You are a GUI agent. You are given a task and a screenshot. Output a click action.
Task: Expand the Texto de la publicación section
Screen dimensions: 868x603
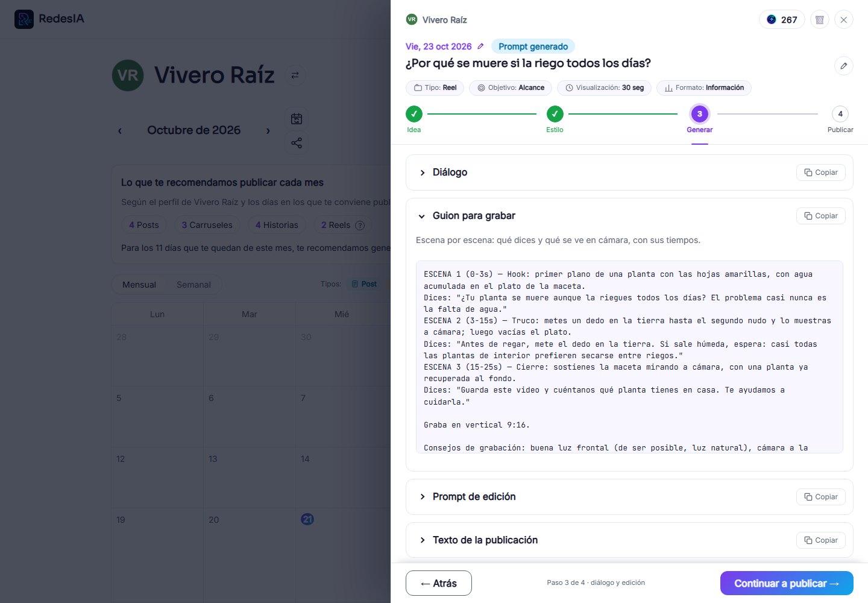(423, 540)
